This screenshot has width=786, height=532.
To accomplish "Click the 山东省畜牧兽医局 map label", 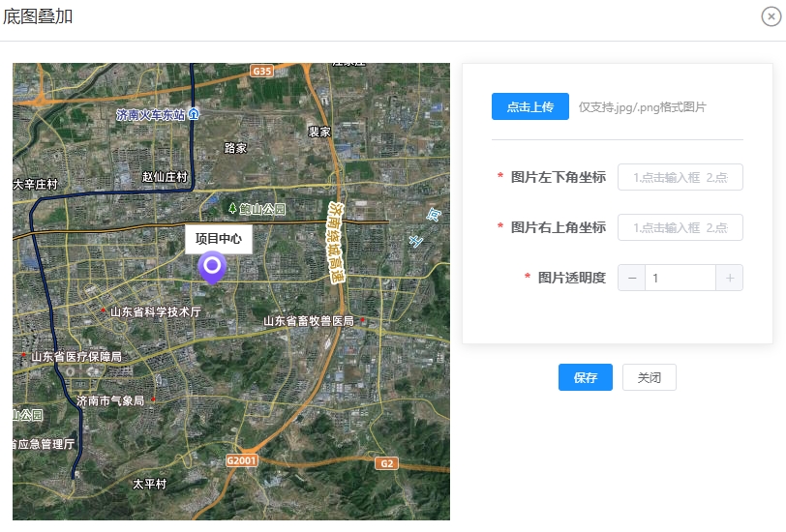I will 309,321.
